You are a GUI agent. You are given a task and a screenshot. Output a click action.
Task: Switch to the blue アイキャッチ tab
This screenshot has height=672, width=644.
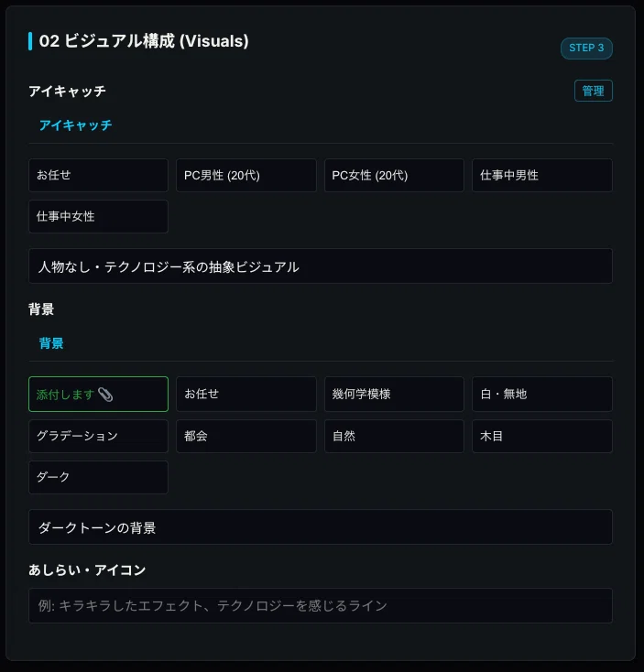click(x=75, y=125)
